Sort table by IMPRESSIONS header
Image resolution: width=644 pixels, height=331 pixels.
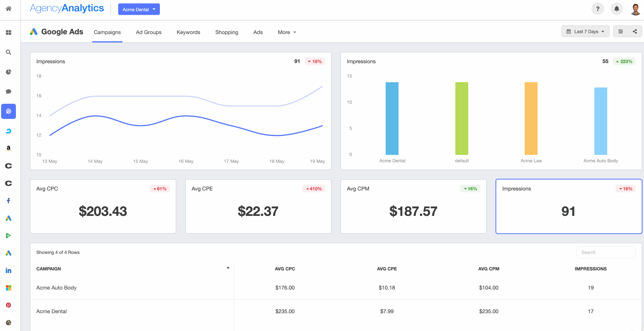tap(591, 269)
